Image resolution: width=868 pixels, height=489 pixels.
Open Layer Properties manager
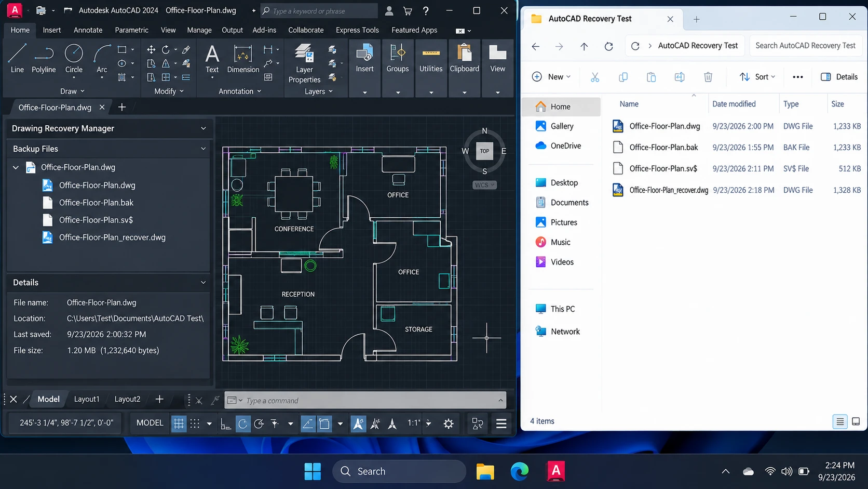click(x=304, y=63)
